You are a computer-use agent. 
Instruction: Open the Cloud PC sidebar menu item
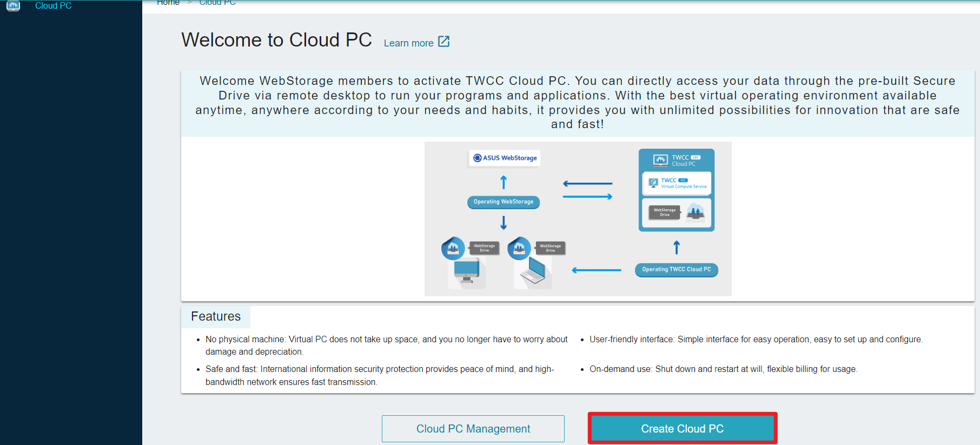tap(53, 5)
